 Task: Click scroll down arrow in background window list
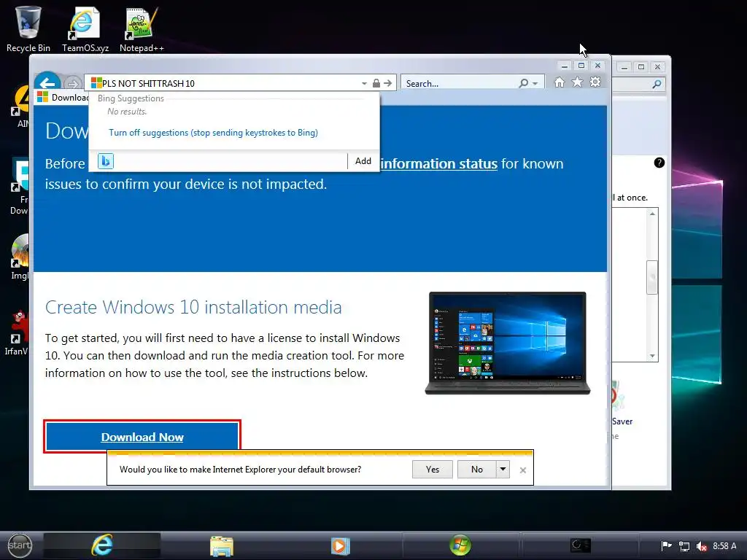point(652,356)
